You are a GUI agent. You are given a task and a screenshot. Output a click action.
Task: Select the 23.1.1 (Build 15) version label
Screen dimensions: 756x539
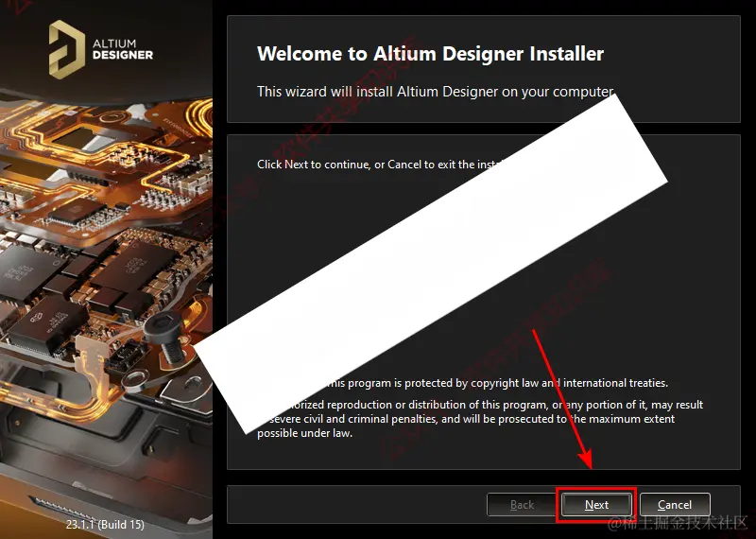tap(105, 524)
